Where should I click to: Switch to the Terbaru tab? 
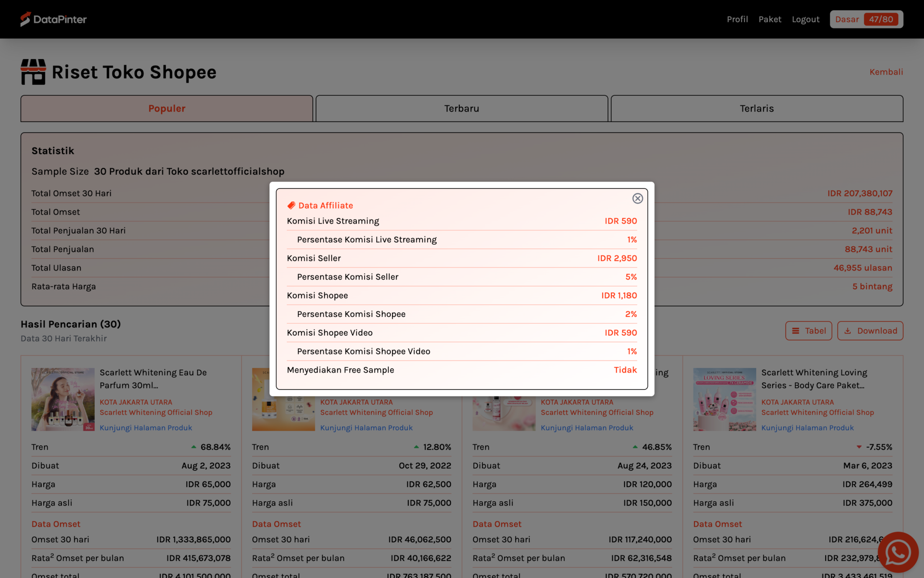click(x=461, y=108)
